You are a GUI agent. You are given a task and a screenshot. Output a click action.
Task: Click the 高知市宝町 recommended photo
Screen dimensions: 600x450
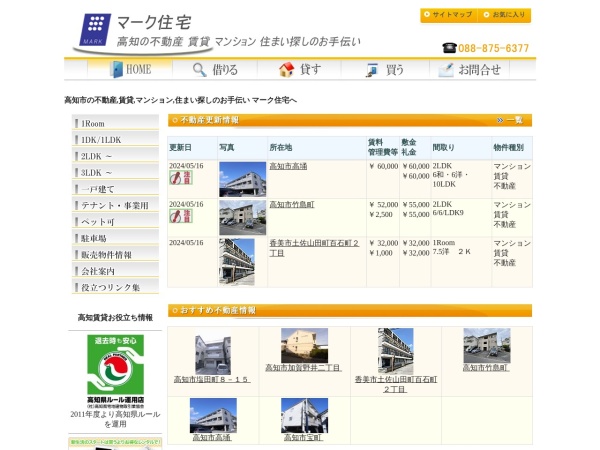tap(304, 416)
